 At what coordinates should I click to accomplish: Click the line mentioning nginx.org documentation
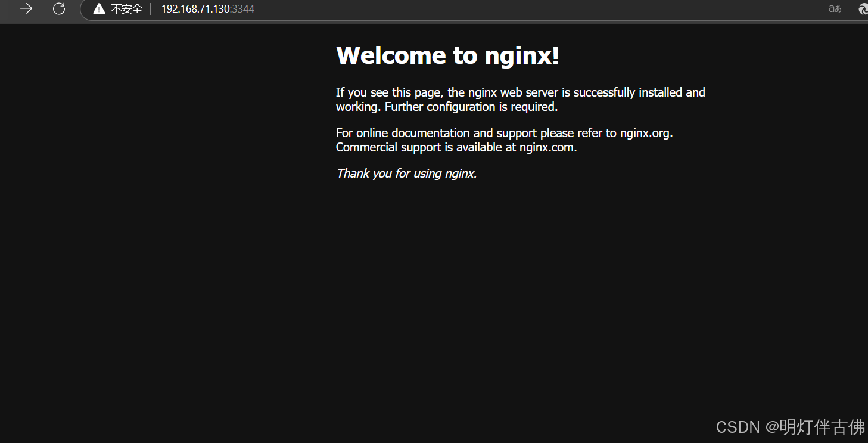[x=505, y=133]
